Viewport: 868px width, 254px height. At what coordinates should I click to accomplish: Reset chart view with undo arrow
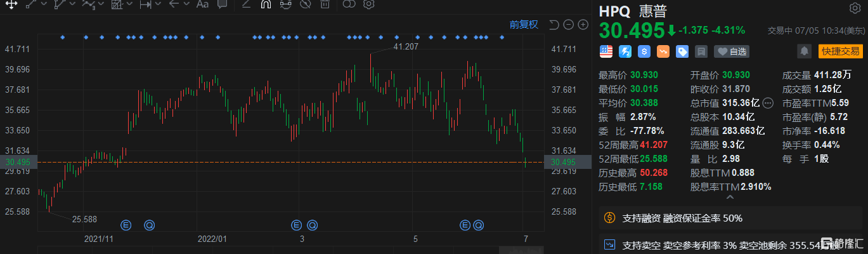coord(554,25)
